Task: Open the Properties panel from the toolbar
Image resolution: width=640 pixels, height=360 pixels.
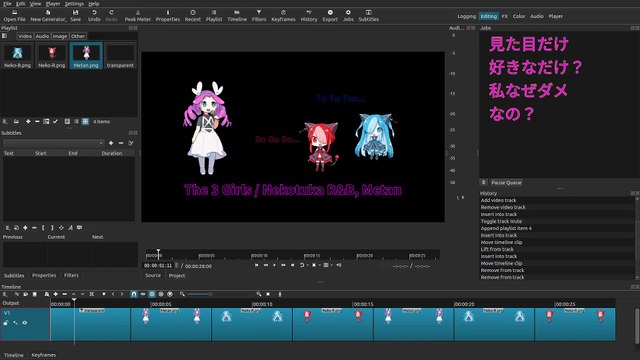Action: coord(168,16)
